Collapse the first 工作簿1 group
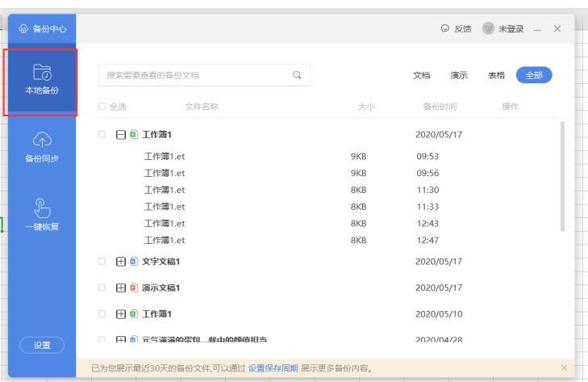588x382 pixels. point(119,134)
